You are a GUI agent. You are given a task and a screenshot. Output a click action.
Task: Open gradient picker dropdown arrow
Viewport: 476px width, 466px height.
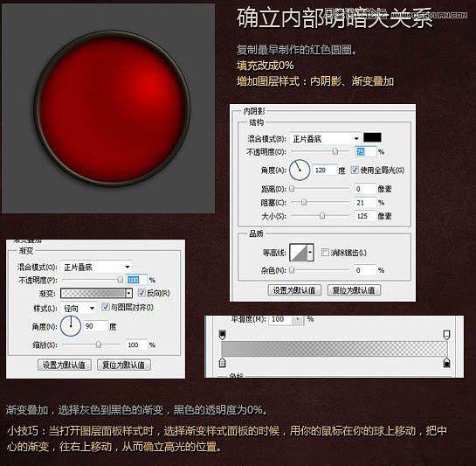(x=129, y=293)
